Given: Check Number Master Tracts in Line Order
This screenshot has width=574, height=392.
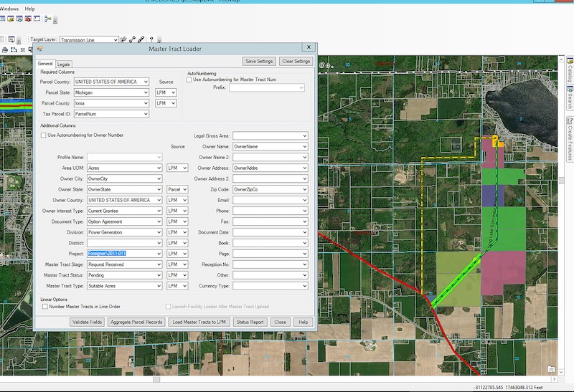Looking at the screenshot, I should 45,307.
